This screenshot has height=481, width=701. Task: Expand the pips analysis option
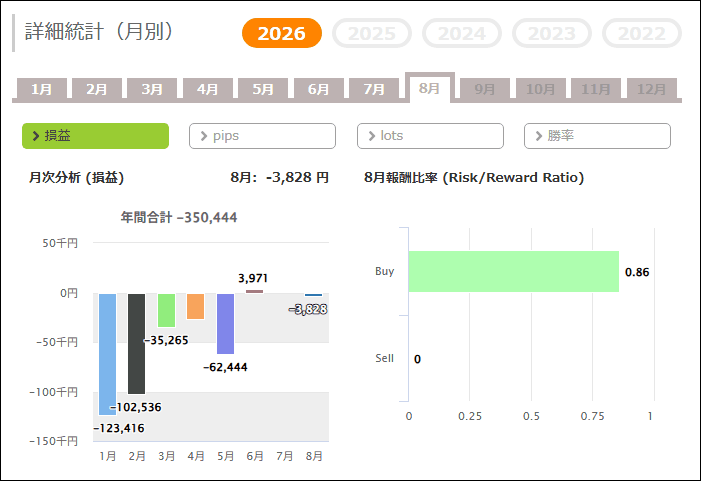(x=262, y=136)
